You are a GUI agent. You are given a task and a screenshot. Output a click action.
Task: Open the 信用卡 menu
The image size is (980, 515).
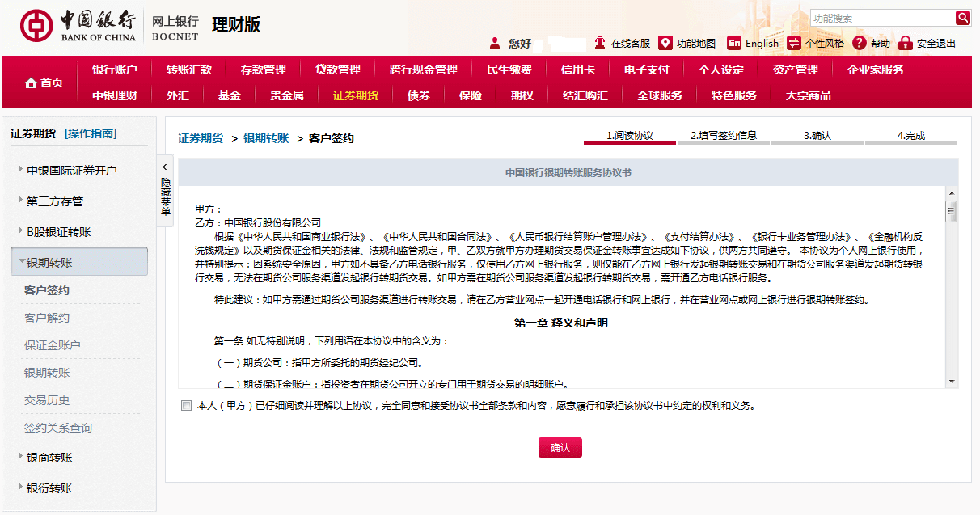click(578, 70)
